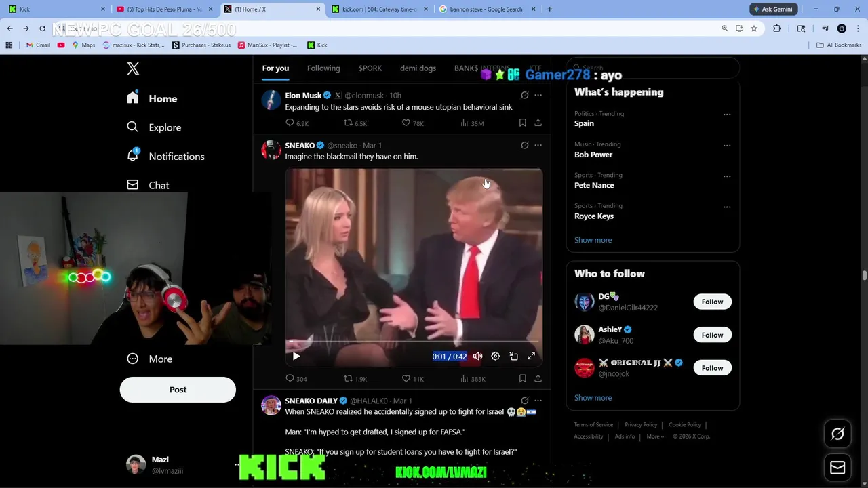Viewport: 868px width, 488px height.
Task: Bookmark this page with star icon
Action: 753,28
